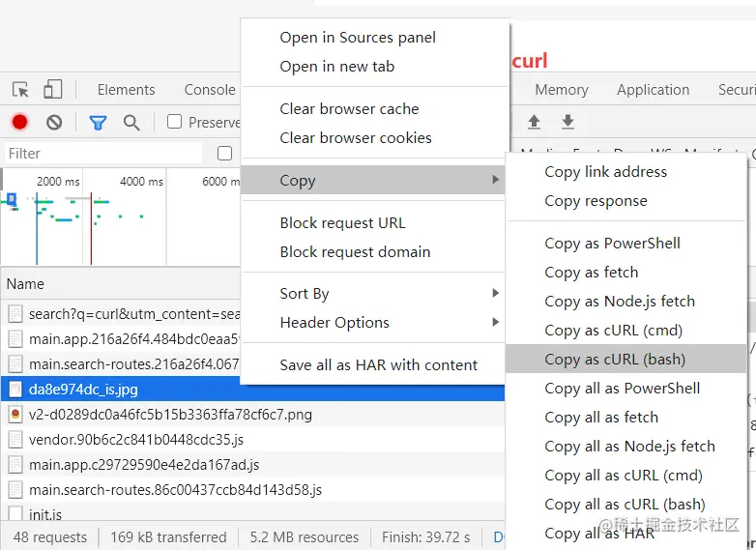Image resolution: width=756 pixels, height=550 pixels.
Task: Switch to the Console tab
Action: tap(210, 90)
